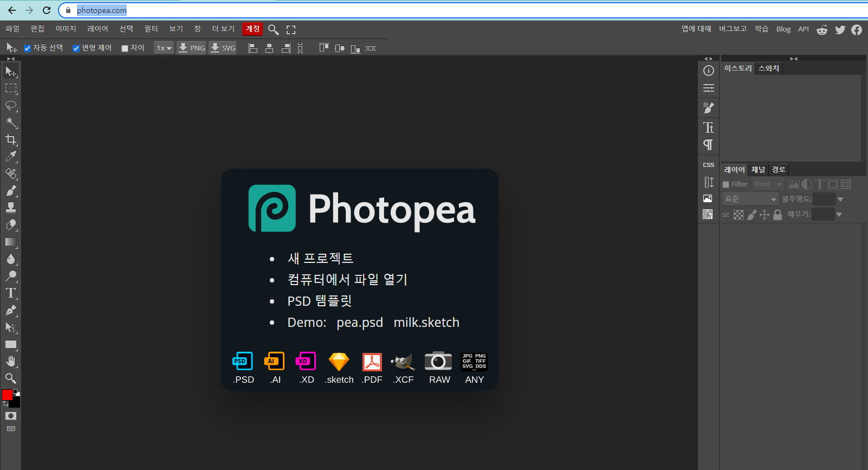Open the pea.psd demo

pyautogui.click(x=360, y=323)
